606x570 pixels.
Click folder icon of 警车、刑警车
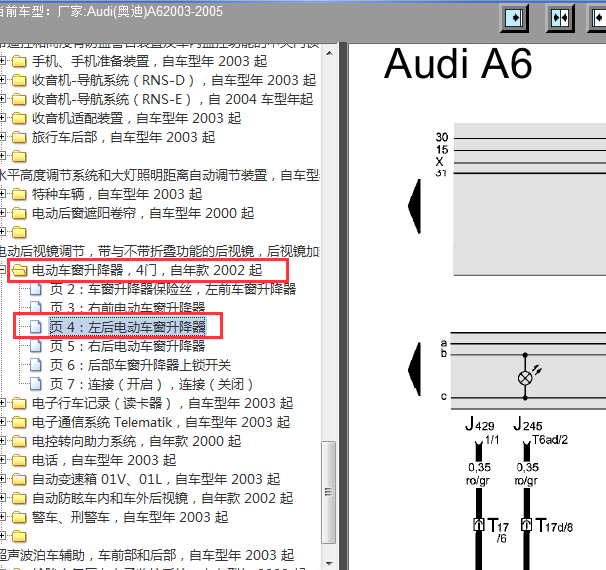19,517
